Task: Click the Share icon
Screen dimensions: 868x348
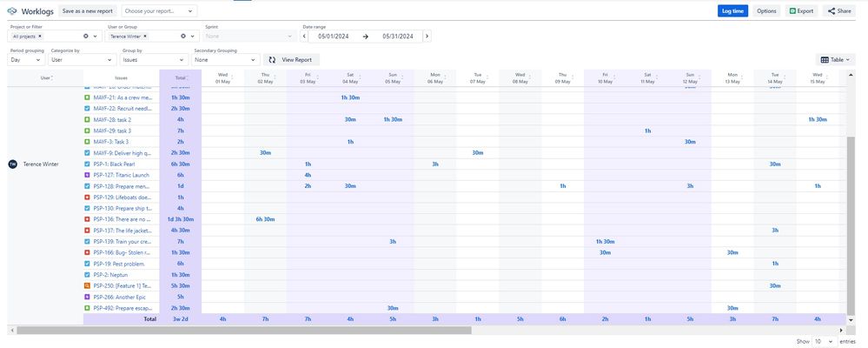Action: pos(832,11)
